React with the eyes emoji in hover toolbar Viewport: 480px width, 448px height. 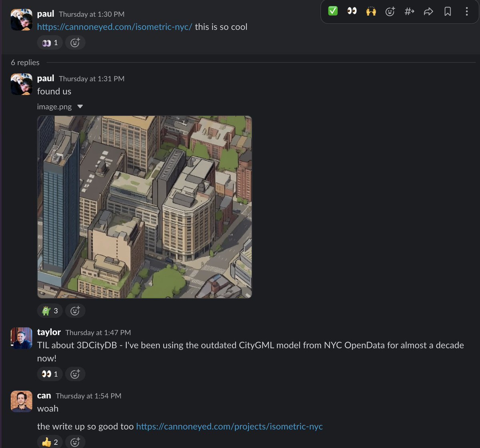(352, 11)
